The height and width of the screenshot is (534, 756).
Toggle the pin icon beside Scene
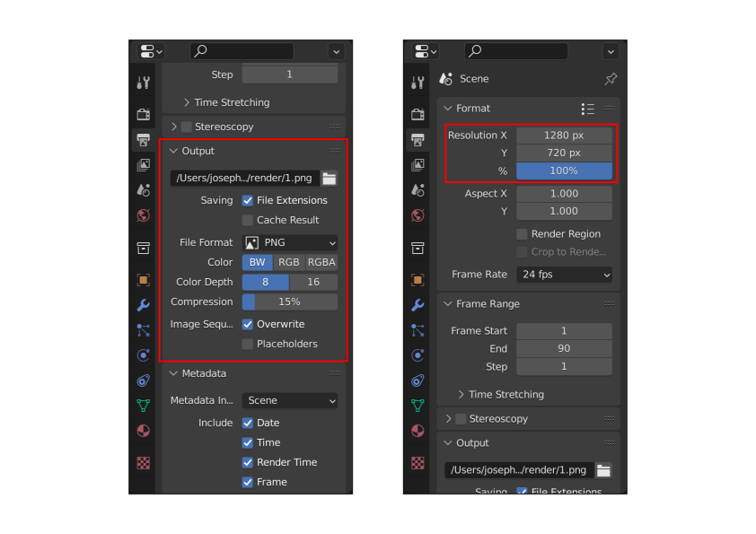pyautogui.click(x=611, y=79)
